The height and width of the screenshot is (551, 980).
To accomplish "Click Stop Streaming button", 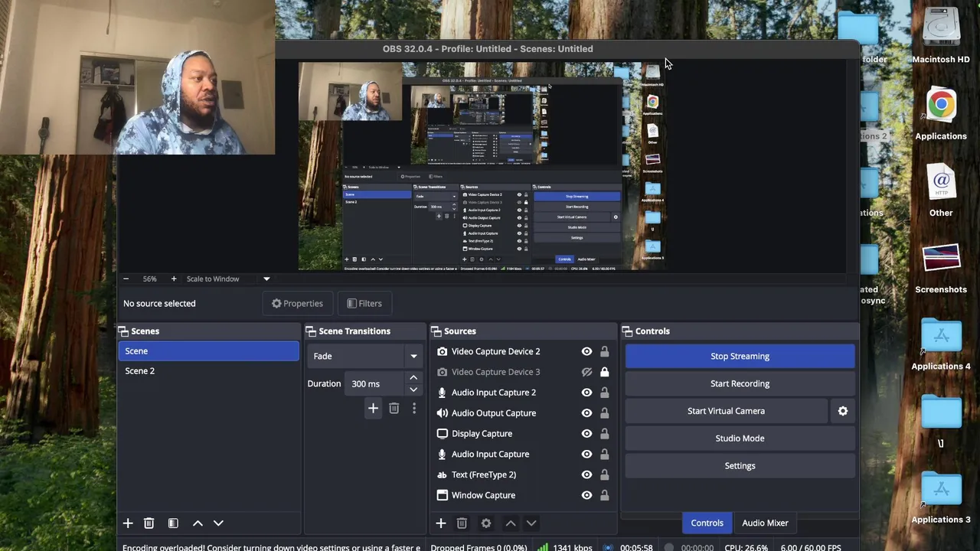I will click(740, 356).
